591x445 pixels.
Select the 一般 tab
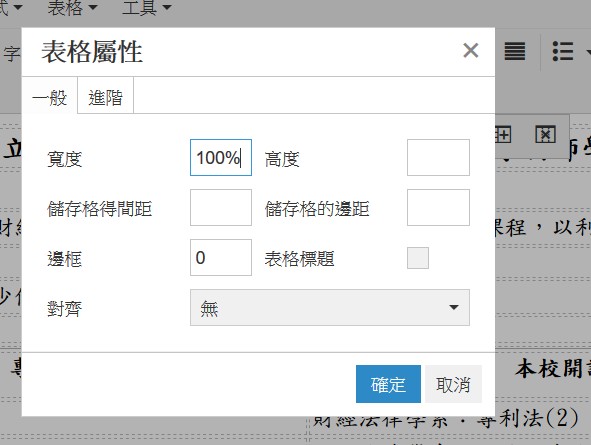click(50, 98)
